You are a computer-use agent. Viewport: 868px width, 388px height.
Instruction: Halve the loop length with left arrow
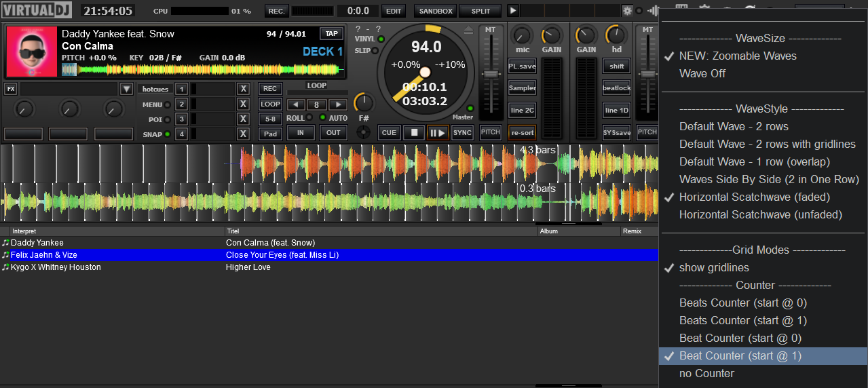tap(296, 104)
